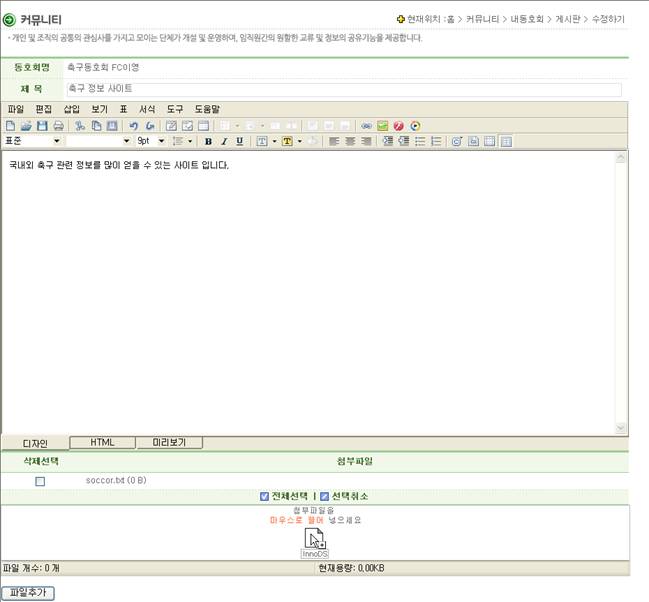Viewport: 649px width, 602px height.
Task: Toggle the 선택취소 checkbox
Action: click(x=324, y=496)
